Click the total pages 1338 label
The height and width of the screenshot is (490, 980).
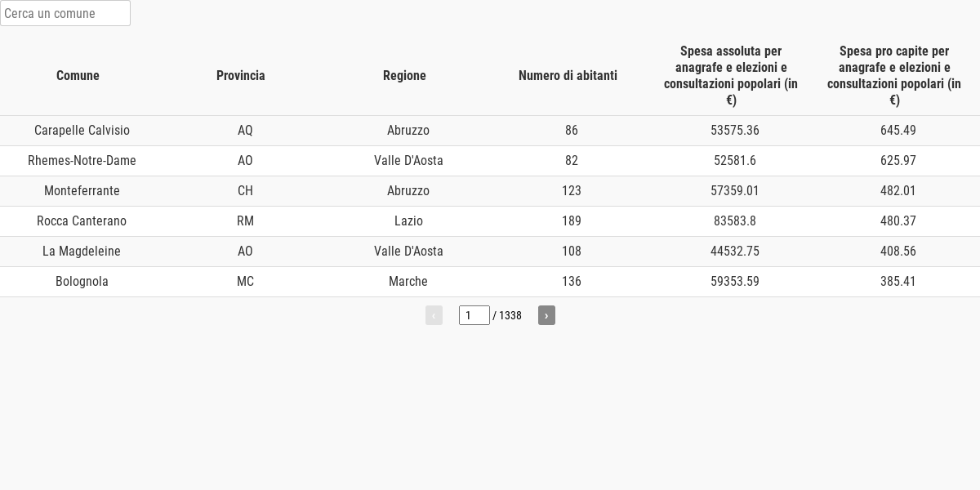(507, 315)
